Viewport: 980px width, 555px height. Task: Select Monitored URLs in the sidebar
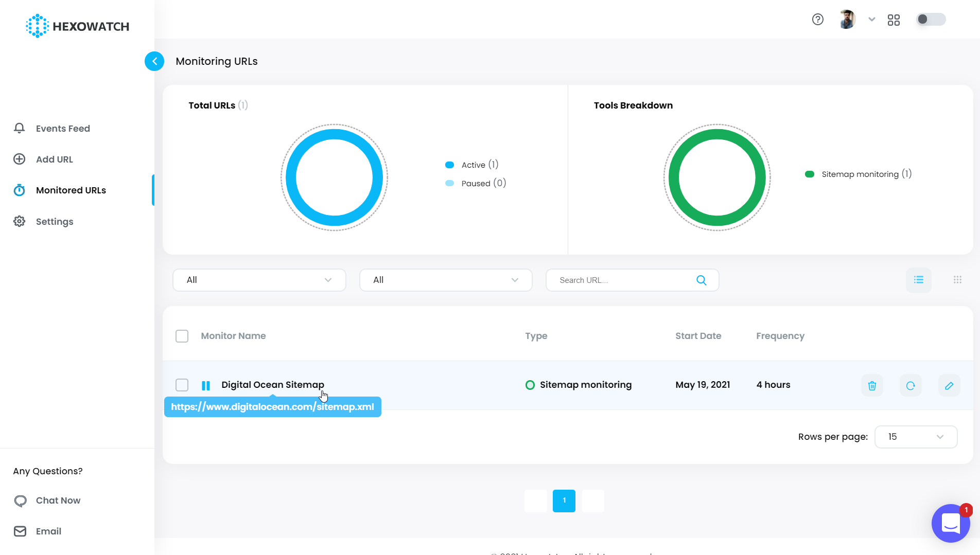click(71, 190)
